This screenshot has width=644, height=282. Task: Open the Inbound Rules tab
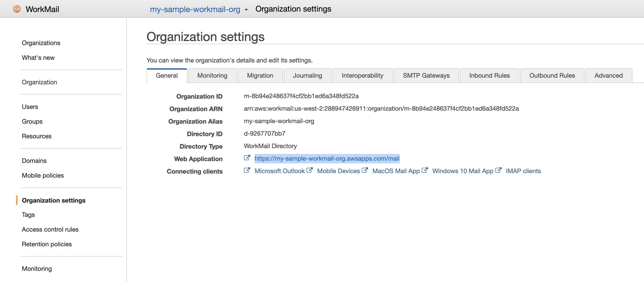(490, 75)
